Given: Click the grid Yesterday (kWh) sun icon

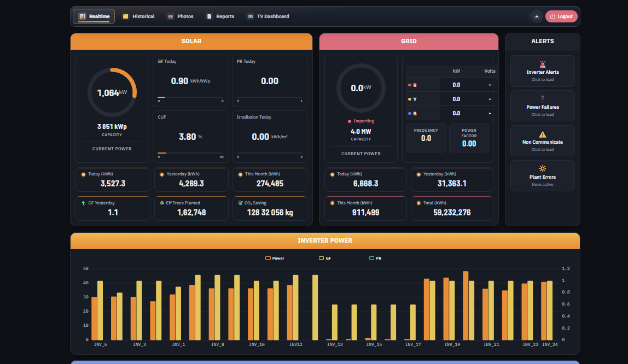Looking at the screenshot, I should [x=418, y=174].
